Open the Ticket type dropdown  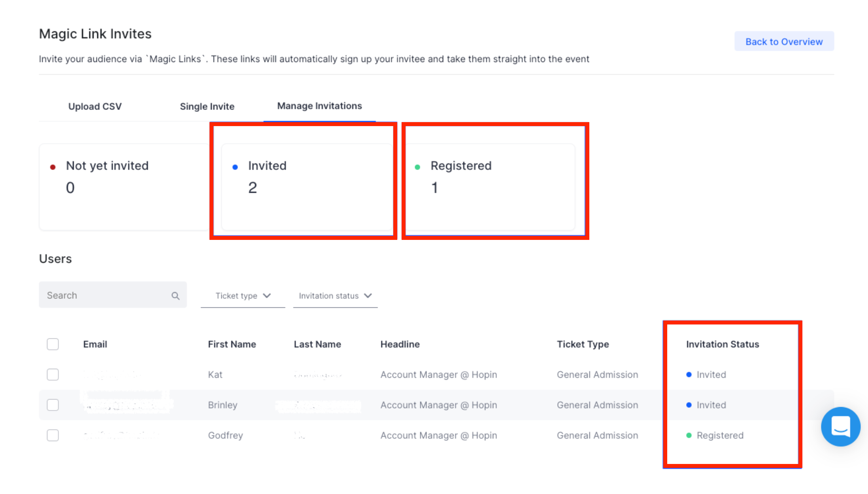243,296
